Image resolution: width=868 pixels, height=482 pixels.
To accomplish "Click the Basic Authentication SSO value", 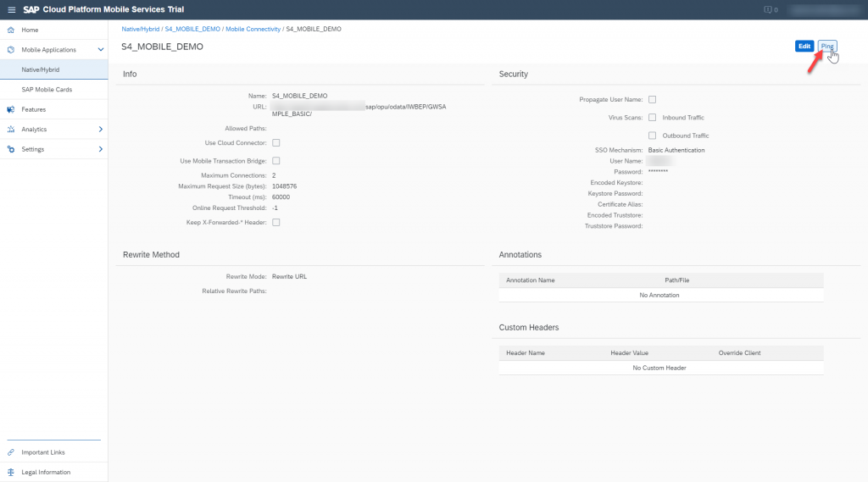I will (x=676, y=151).
